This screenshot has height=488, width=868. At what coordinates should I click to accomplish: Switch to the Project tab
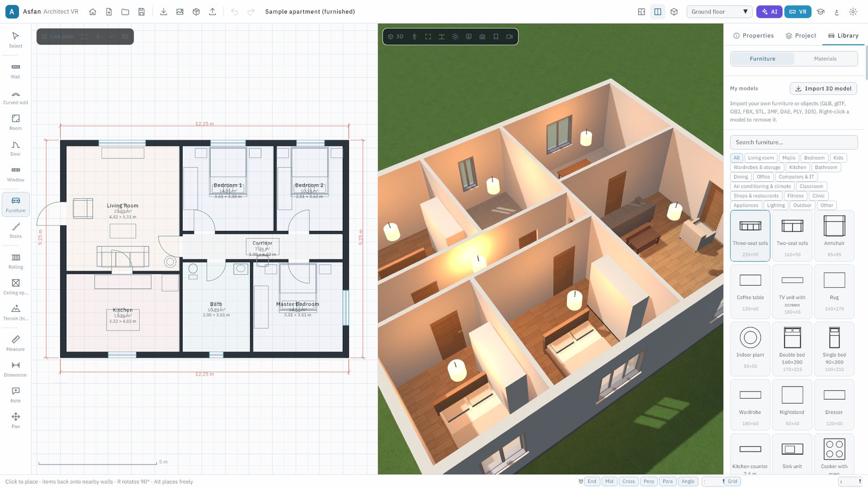click(x=801, y=36)
